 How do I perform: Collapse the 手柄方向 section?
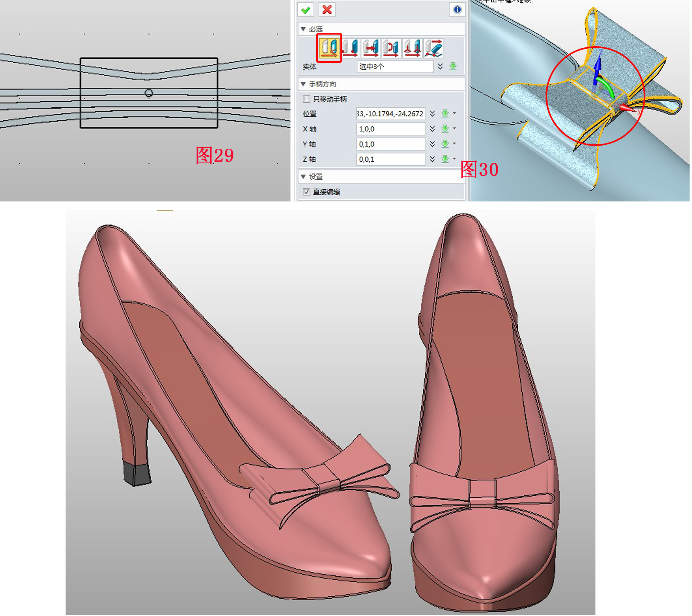coord(303,84)
